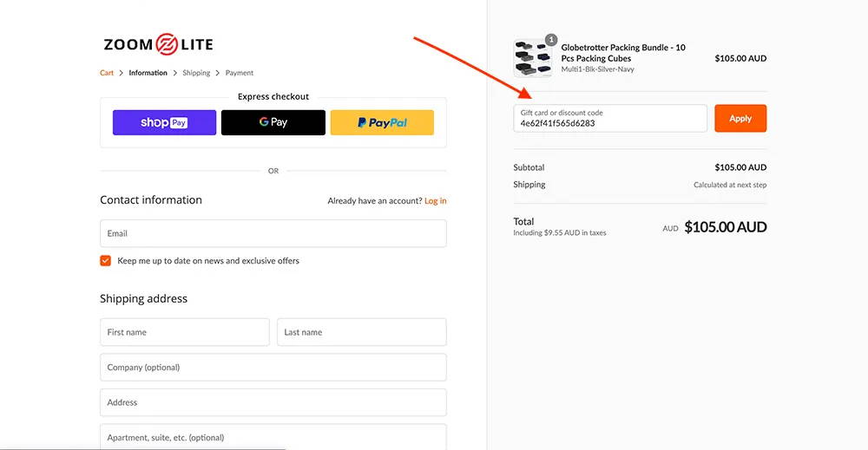This screenshot has width=868, height=450.
Task: Focus the Company (optional) field
Action: [x=273, y=367]
